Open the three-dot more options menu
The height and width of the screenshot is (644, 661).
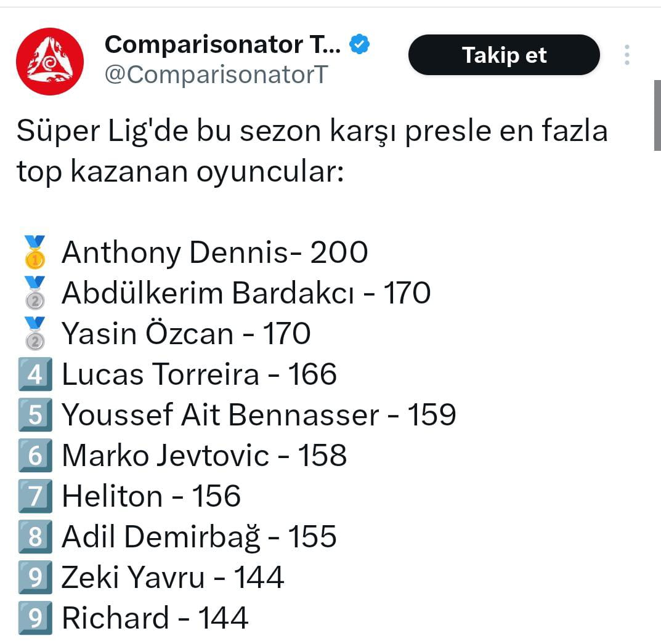(627, 55)
